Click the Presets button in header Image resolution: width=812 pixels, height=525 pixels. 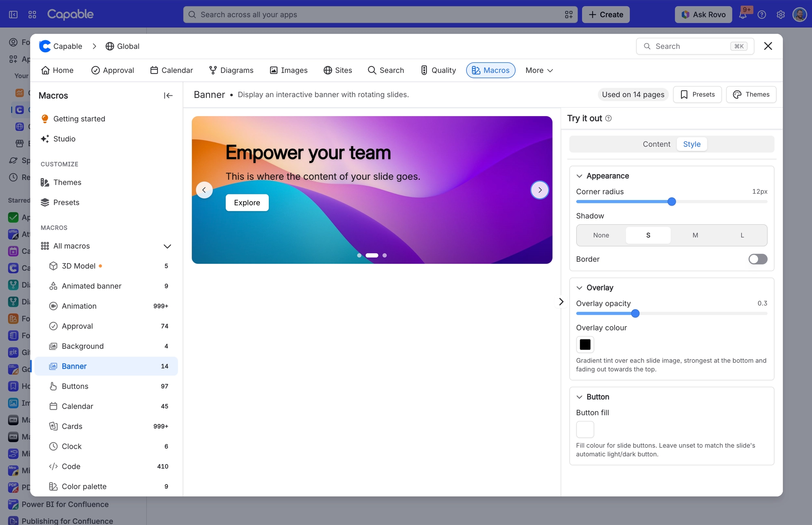pos(697,95)
